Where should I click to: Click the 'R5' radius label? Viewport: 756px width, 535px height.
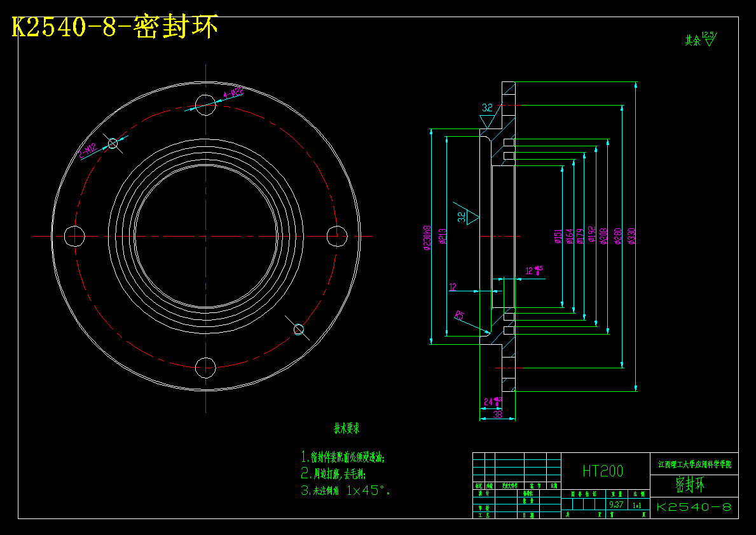coord(460,316)
